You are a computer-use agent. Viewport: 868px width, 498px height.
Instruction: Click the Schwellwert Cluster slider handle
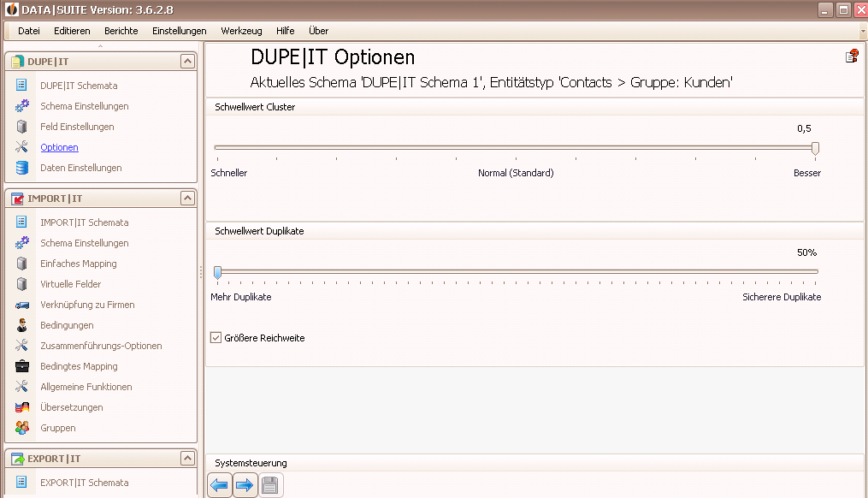click(x=815, y=148)
